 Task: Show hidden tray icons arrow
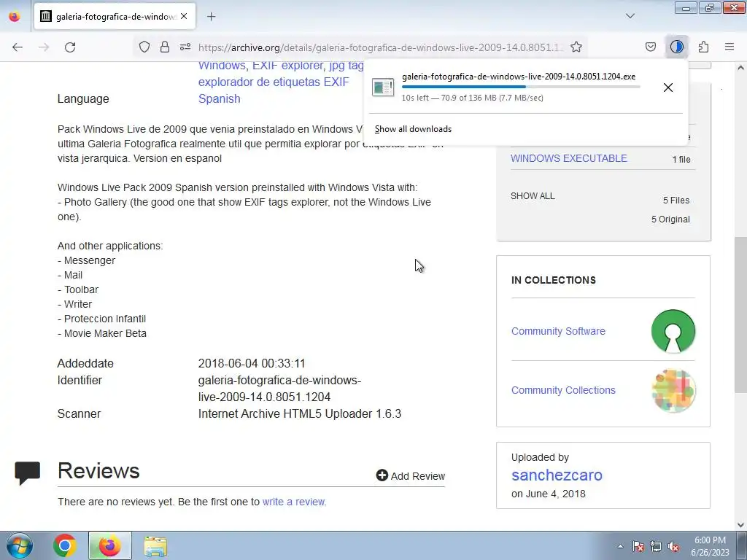(x=620, y=546)
